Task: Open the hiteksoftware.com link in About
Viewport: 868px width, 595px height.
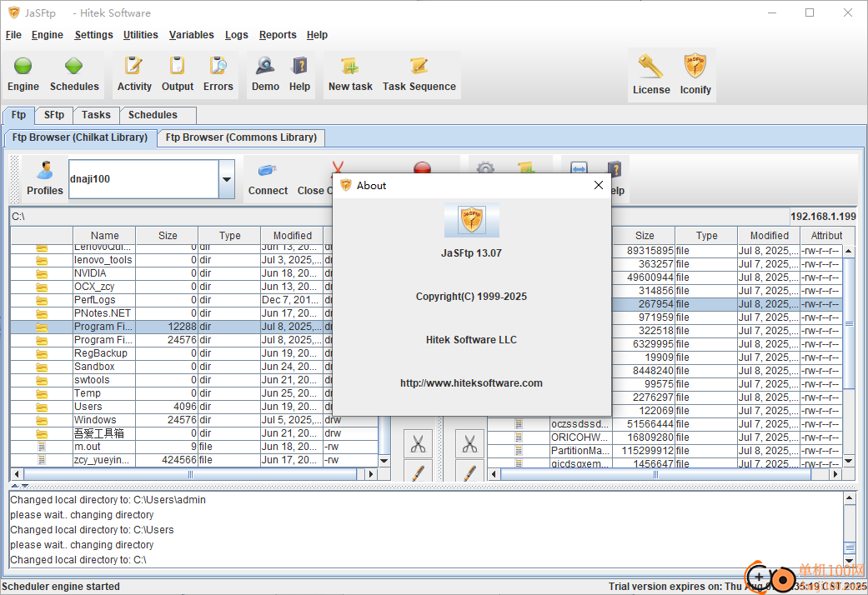Action: [472, 383]
